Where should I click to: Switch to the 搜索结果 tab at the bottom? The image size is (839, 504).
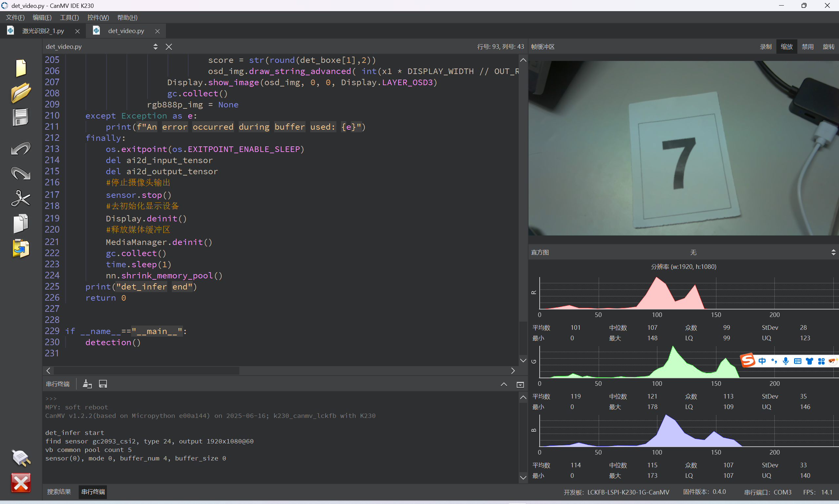coord(59,492)
